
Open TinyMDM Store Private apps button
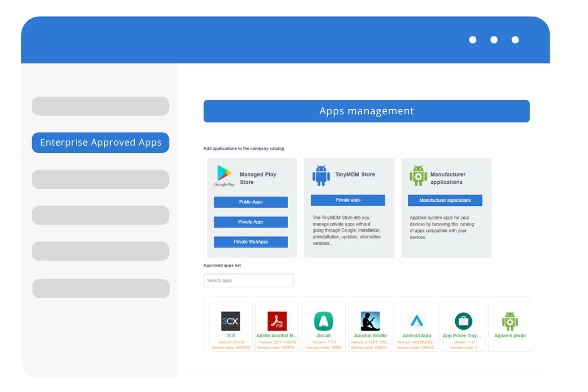click(x=348, y=200)
